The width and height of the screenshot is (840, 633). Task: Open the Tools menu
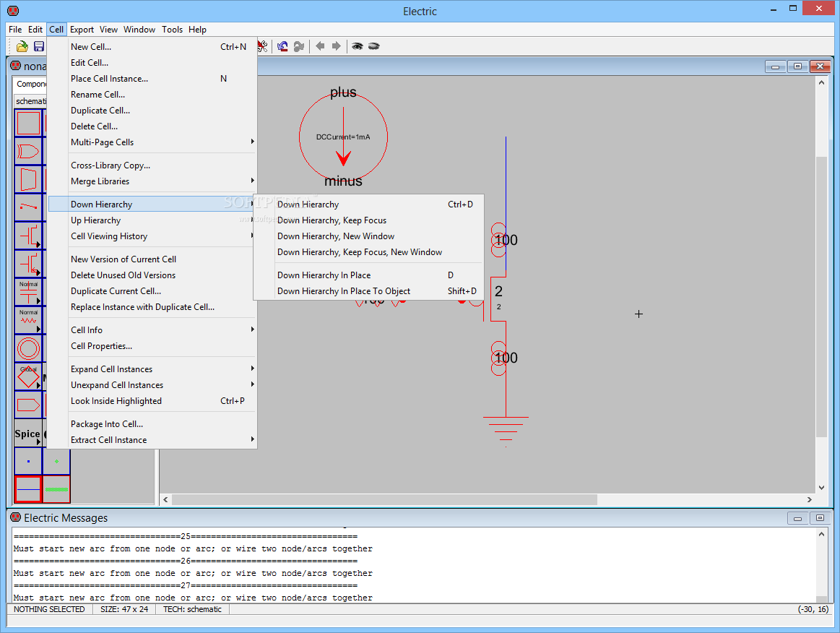pyautogui.click(x=172, y=30)
